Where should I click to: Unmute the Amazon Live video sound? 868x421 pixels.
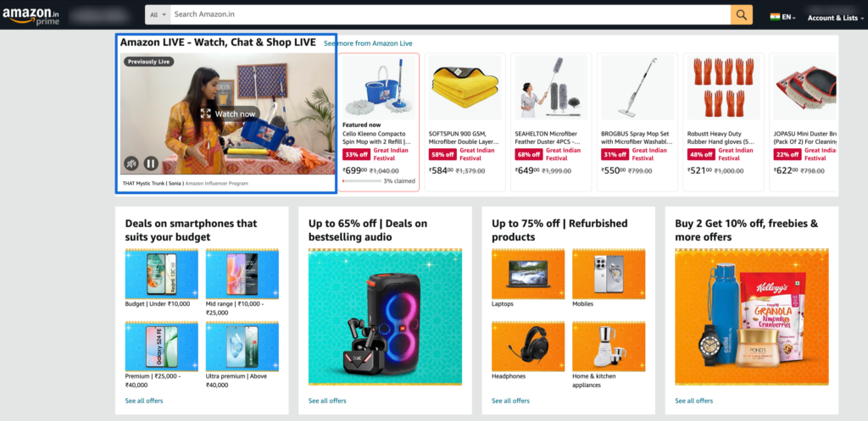131,163
